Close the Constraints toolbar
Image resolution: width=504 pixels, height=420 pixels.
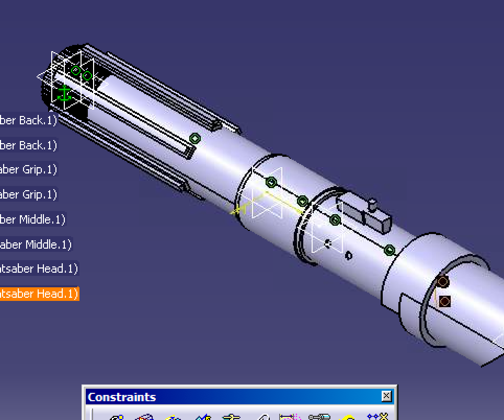[x=386, y=396]
